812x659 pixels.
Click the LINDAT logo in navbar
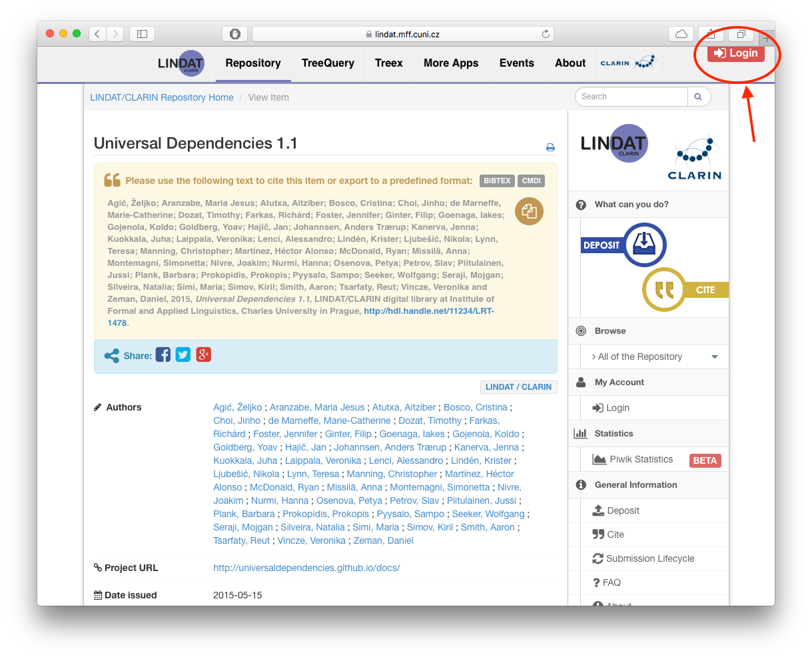pyautogui.click(x=181, y=63)
